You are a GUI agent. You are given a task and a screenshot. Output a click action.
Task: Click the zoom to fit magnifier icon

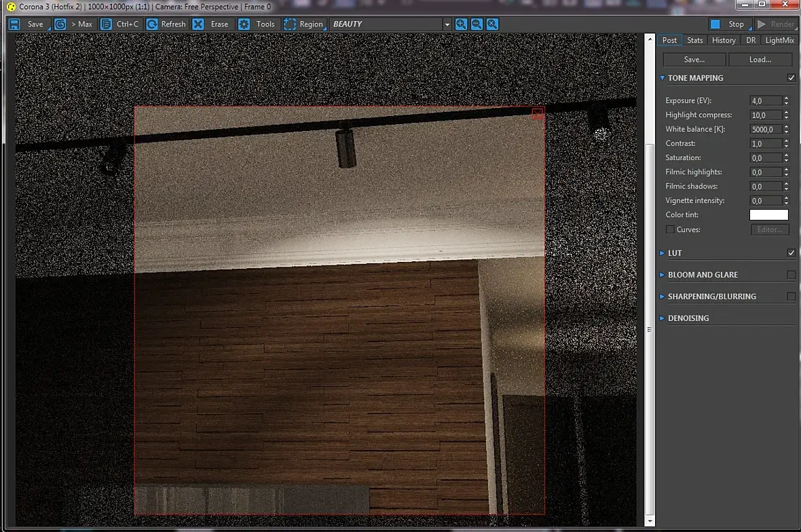[x=492, y=24]
